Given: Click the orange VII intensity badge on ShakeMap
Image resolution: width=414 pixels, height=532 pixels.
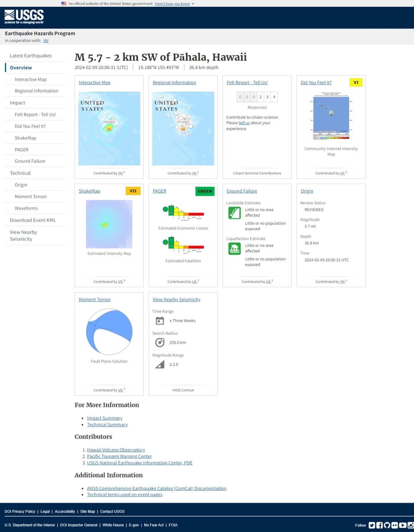Looking at the screenshot, I should point(133,191).
